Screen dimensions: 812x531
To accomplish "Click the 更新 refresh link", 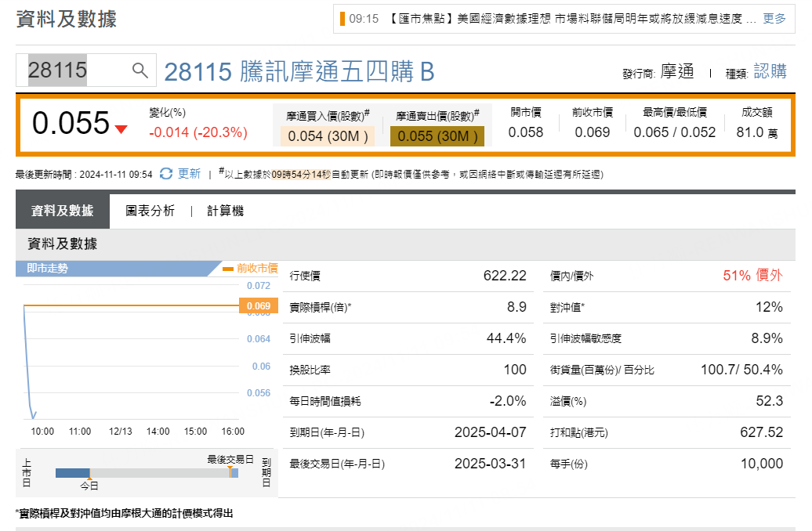I will pos(189,174).
